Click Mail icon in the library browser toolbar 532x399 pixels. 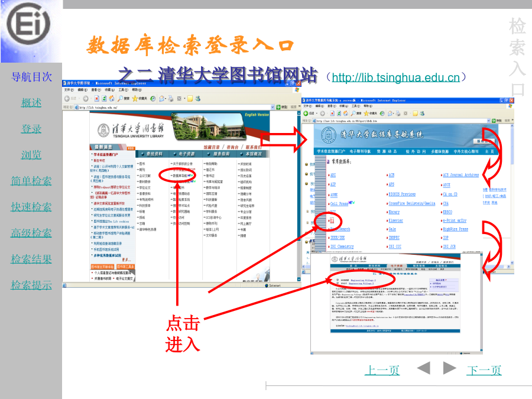(x=161, y=98)
